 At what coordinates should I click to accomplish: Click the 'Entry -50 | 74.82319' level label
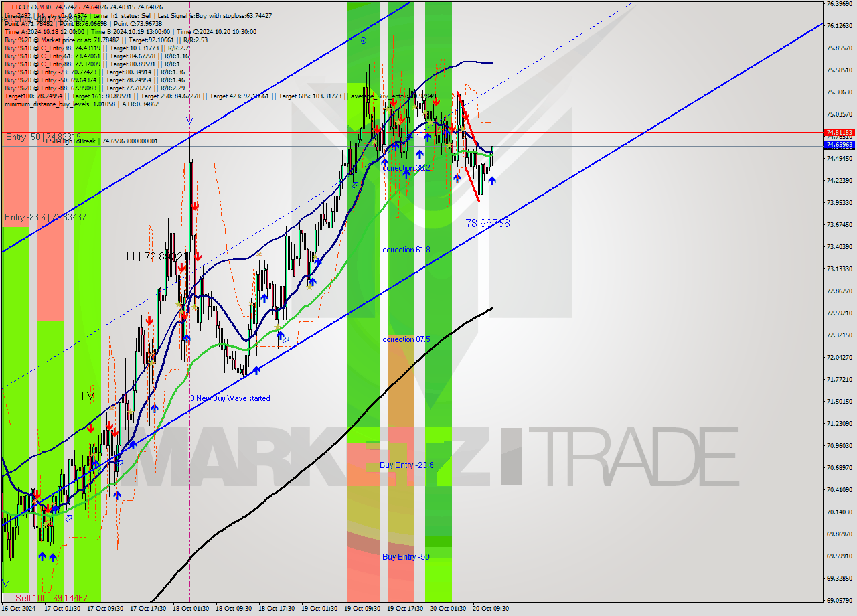[43, 137]
